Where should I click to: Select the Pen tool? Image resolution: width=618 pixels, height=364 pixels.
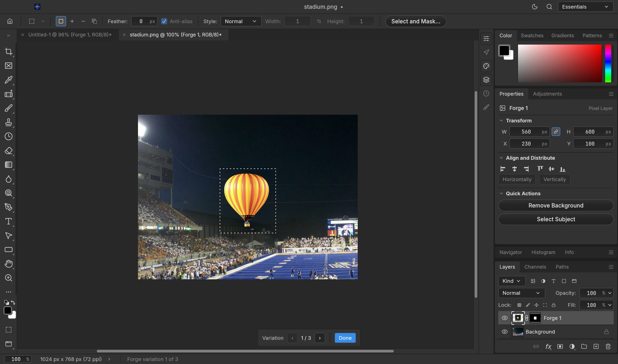coord(9,207)
